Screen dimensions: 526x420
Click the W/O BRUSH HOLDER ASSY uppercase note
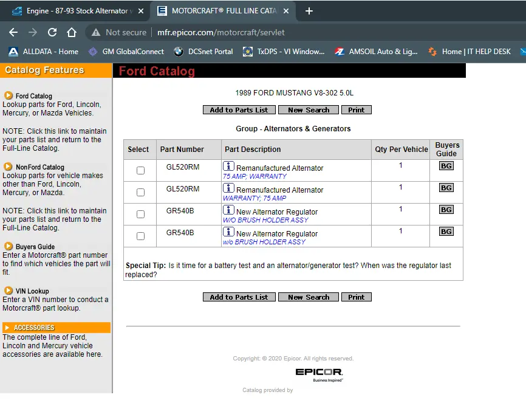(x=265, y=220)
